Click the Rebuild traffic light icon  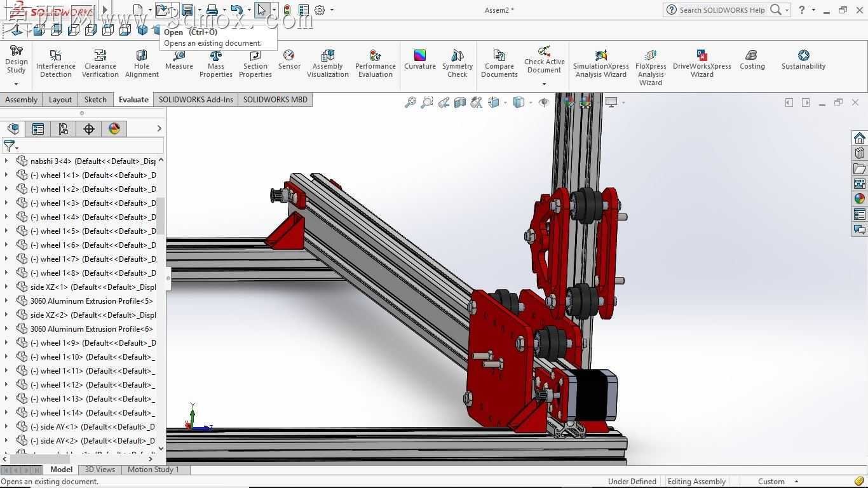[287, 10]
